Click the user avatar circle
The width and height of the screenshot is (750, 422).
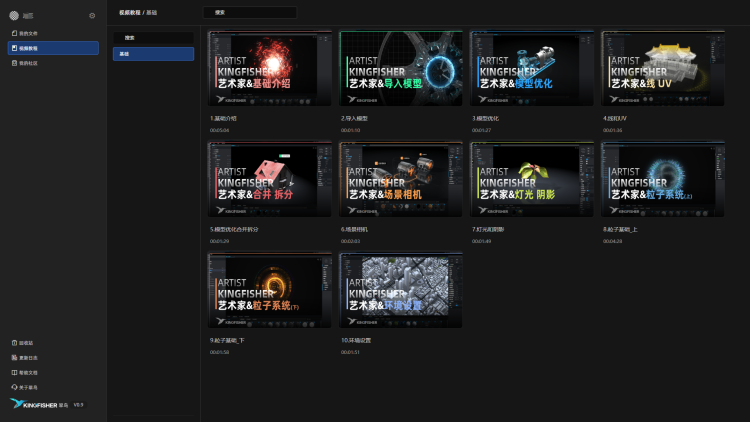(x=14, y=16)
